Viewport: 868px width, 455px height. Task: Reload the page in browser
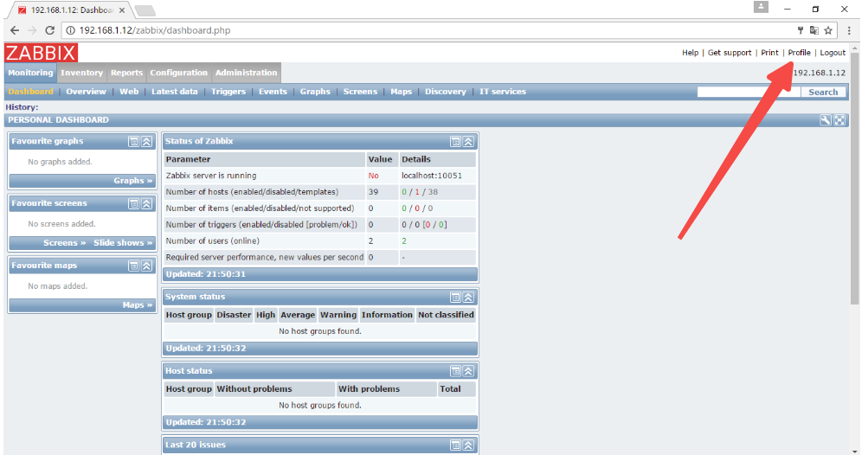50,30
